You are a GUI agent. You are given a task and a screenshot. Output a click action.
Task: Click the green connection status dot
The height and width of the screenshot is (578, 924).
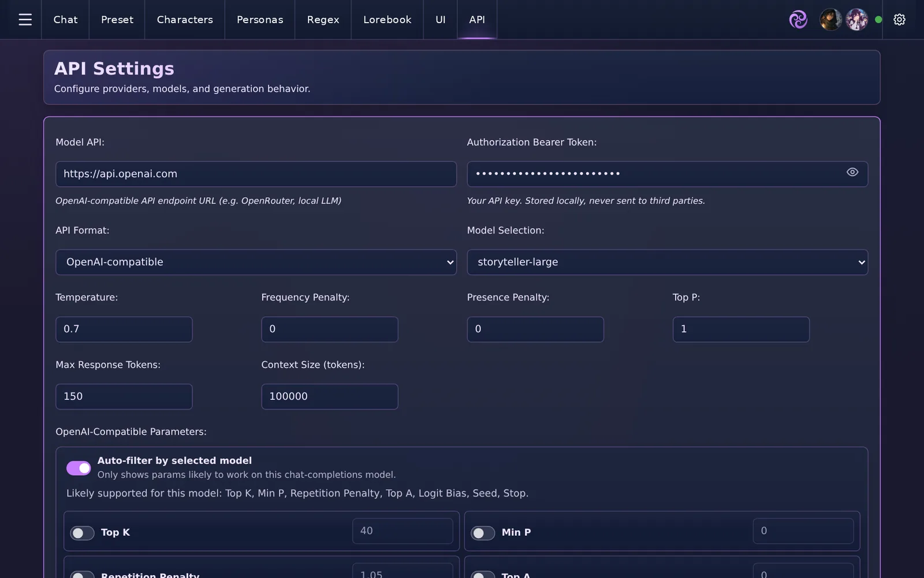[878, 20]
